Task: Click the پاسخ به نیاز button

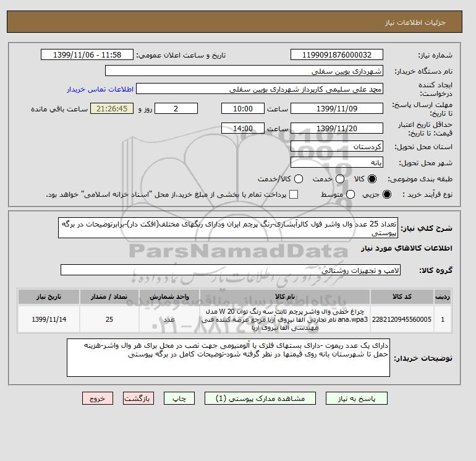Action: (x=357, y=399)
